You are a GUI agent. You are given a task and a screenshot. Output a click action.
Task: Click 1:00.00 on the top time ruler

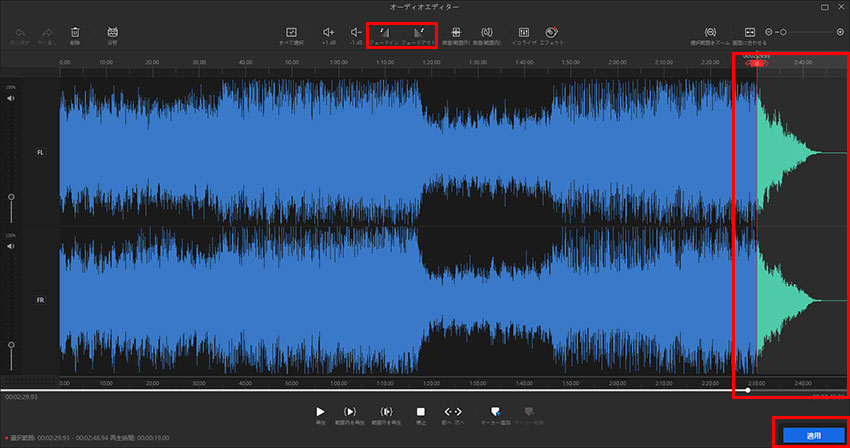339,62
